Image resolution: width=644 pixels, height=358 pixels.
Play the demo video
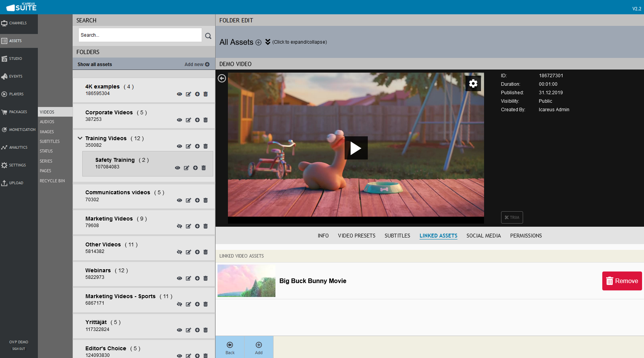click(x=356, y=148)
